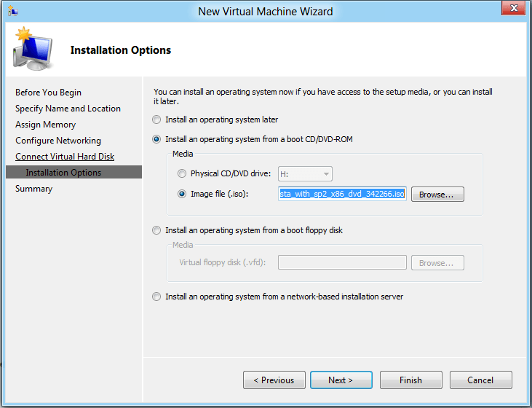Open the Summary step in the sidebar
The image size is (532, 408).
pyautogui.click(x=33, y=189)
